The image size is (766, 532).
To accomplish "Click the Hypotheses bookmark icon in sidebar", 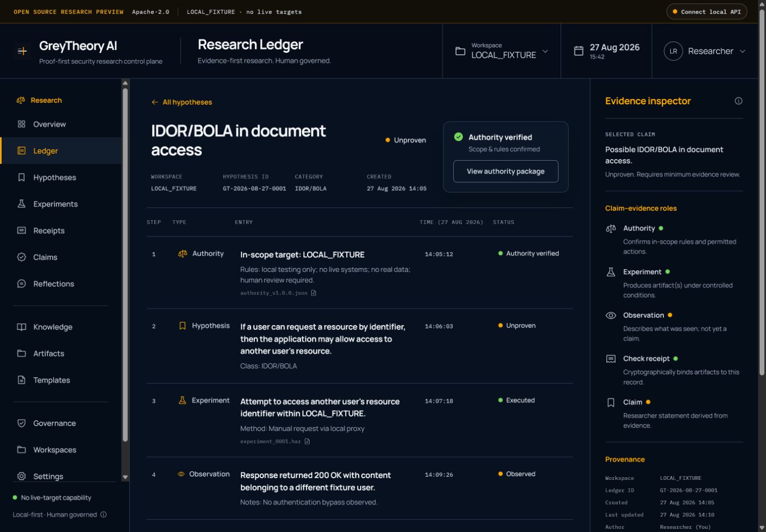I will tap(22, 177).
